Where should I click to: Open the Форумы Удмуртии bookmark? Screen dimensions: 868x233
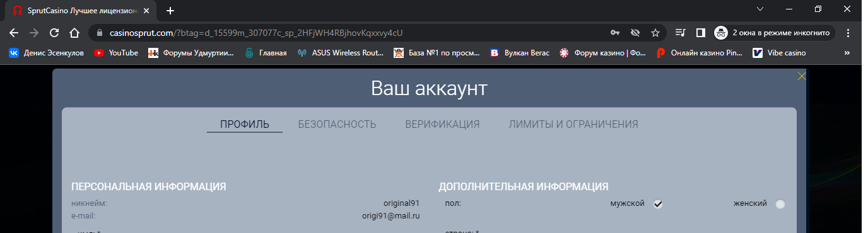pos(191,53)
